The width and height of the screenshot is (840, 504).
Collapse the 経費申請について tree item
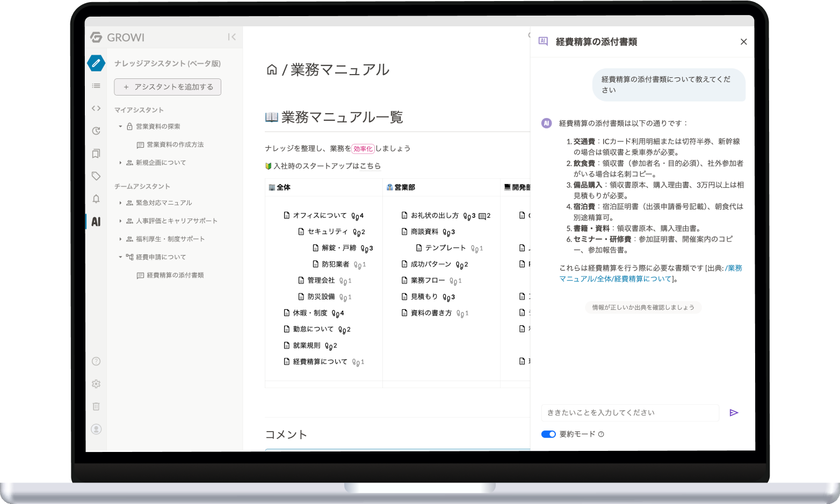[x=120, y=257]
